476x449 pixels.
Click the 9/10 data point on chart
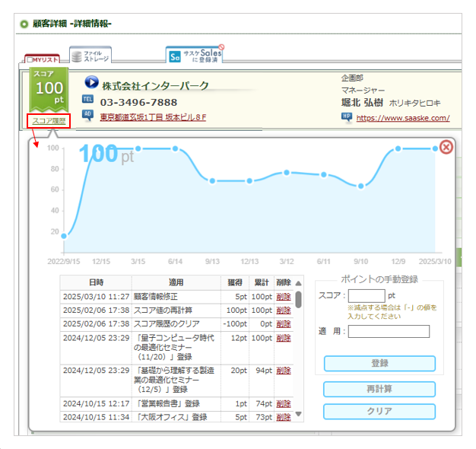point(361,186)
